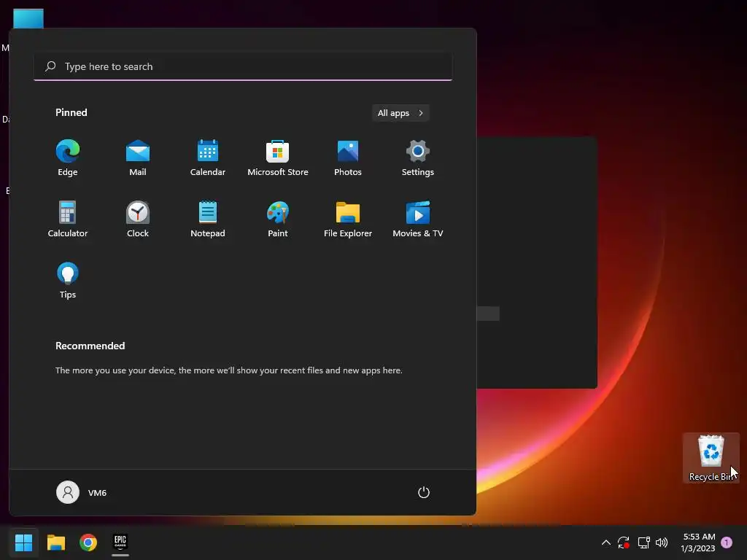Open the Tips app

click(x=68, y=281)
